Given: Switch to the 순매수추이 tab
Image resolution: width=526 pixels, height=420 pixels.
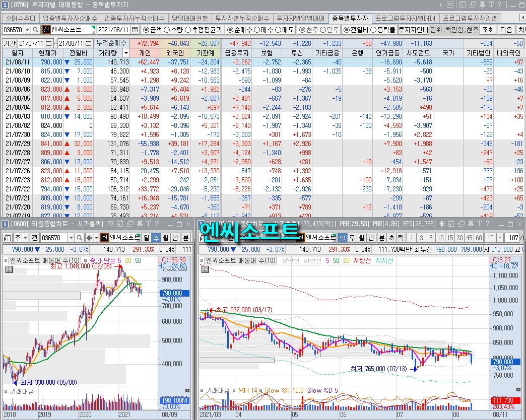Looking at the screenshot, I should click(20, 18).
